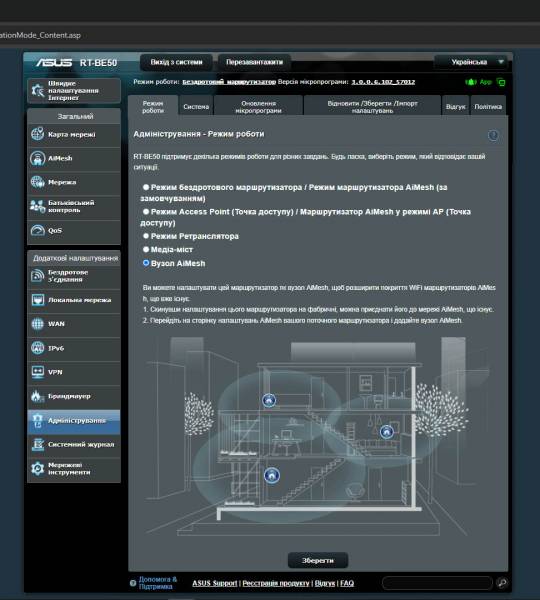Open AiMesh sidebar icon
Image resolution: width=540 pixels, height=600 pixels.
(x=38, y=158)
